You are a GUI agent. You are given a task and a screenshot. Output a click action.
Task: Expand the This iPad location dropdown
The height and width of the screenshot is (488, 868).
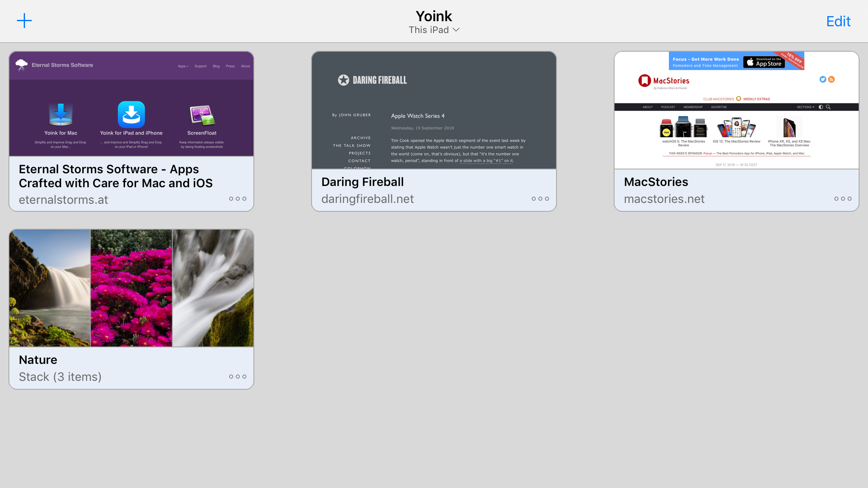pos(434,30)
